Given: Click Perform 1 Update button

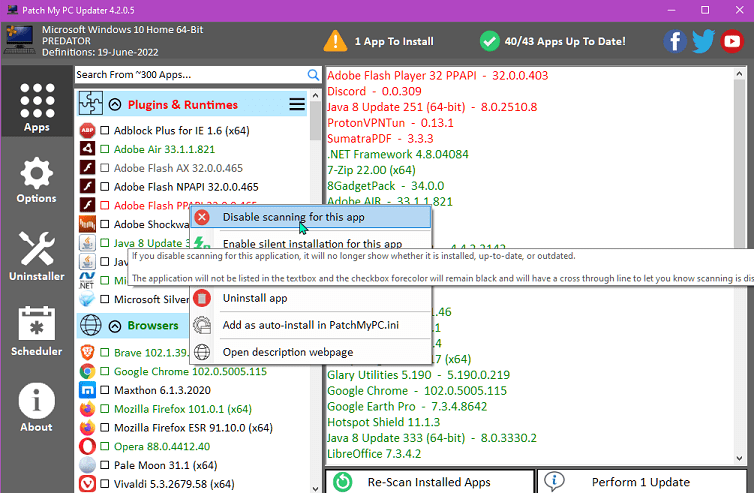Looking at the screenshot, I should point(641,481).
